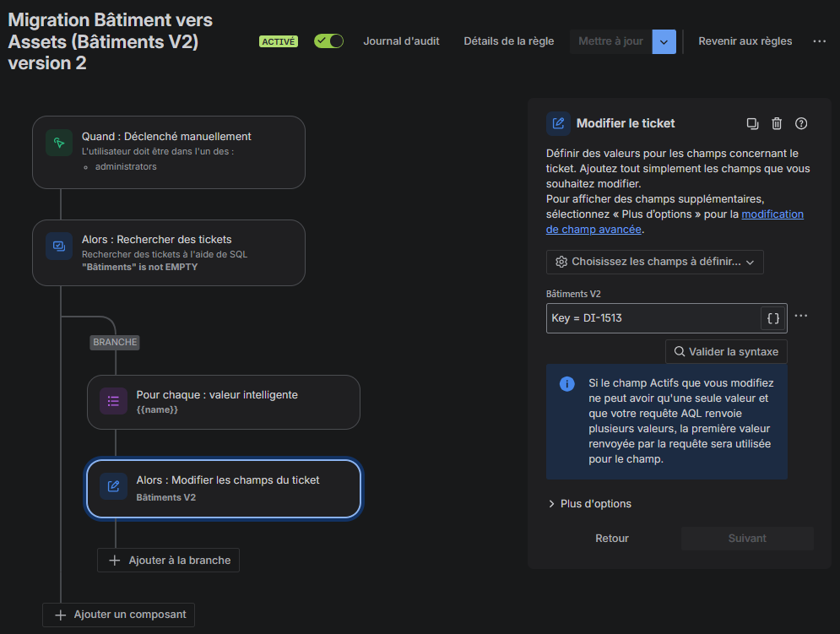Screen dimensions: 840x634
Task: Click the rule title Migration Bâtiment vers Assets
Action: (x=110, y=42)
